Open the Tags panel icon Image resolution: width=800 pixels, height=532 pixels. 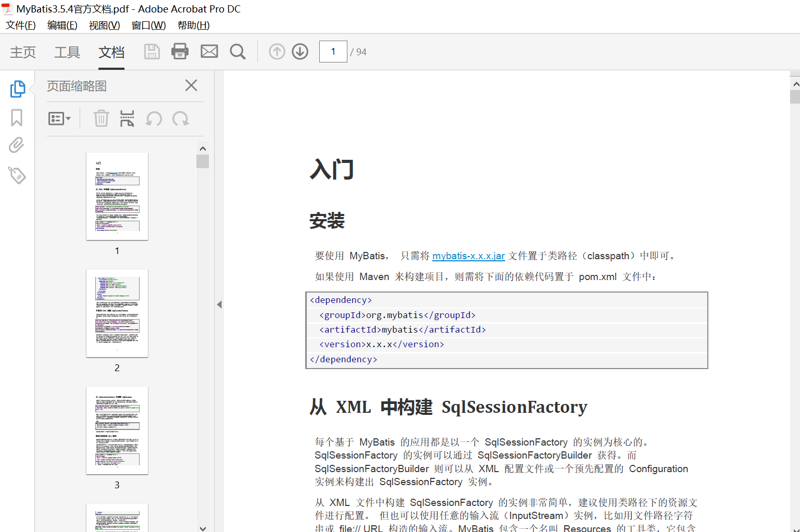point(17,175)
